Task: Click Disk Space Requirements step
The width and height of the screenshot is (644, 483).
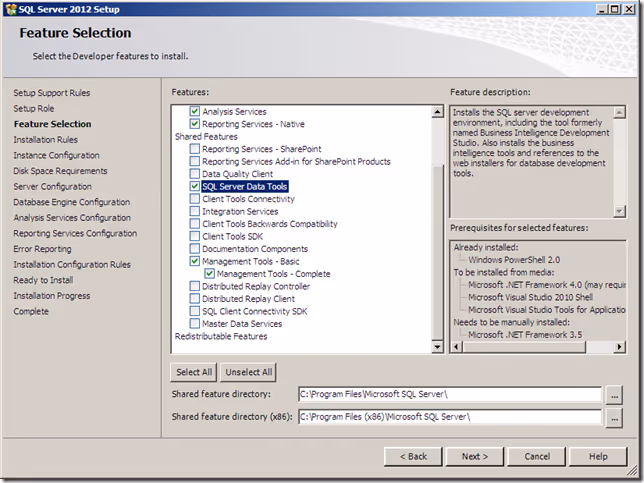Action: pyautogui.click(x=60, y=171)
